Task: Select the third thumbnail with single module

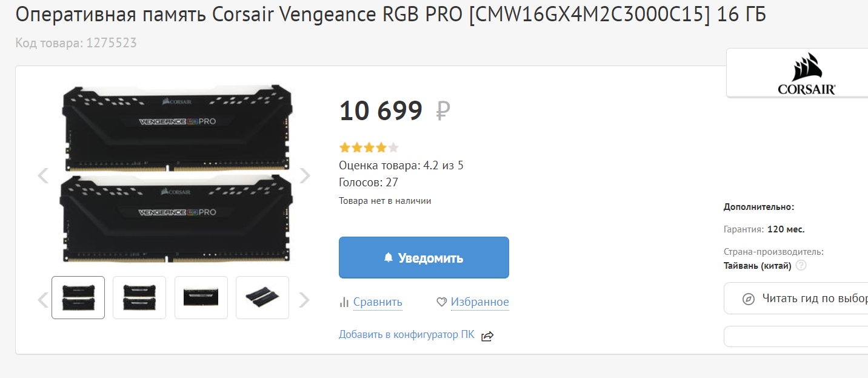Action: 201,297
